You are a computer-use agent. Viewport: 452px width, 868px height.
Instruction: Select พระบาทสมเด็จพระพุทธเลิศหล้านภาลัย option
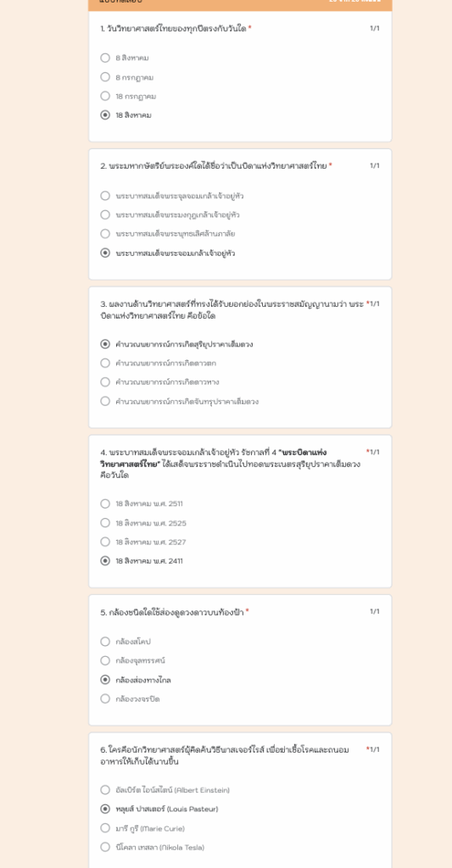tap(105, 234)
